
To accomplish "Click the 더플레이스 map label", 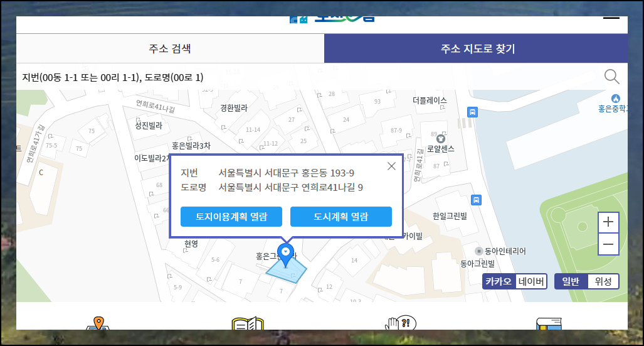I will pyautogui.click(x=430, y=100).
